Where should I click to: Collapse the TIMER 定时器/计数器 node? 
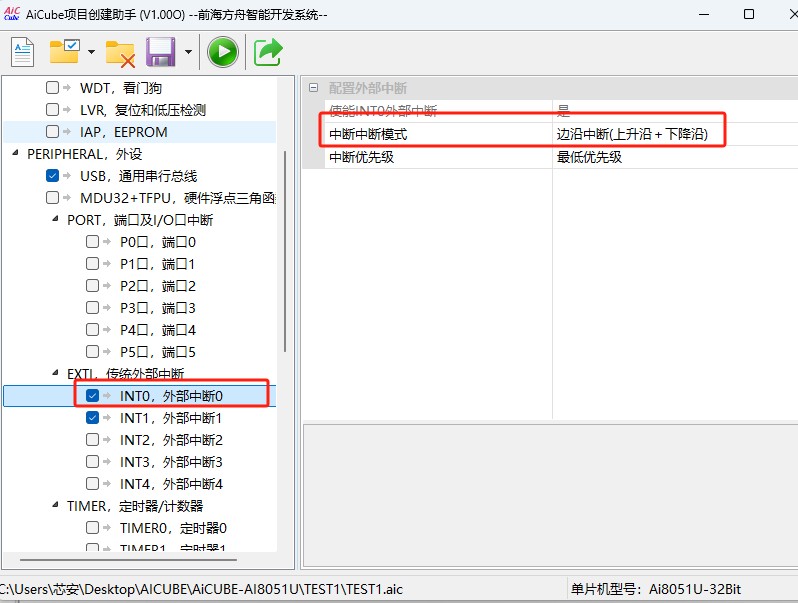(55, 504)
